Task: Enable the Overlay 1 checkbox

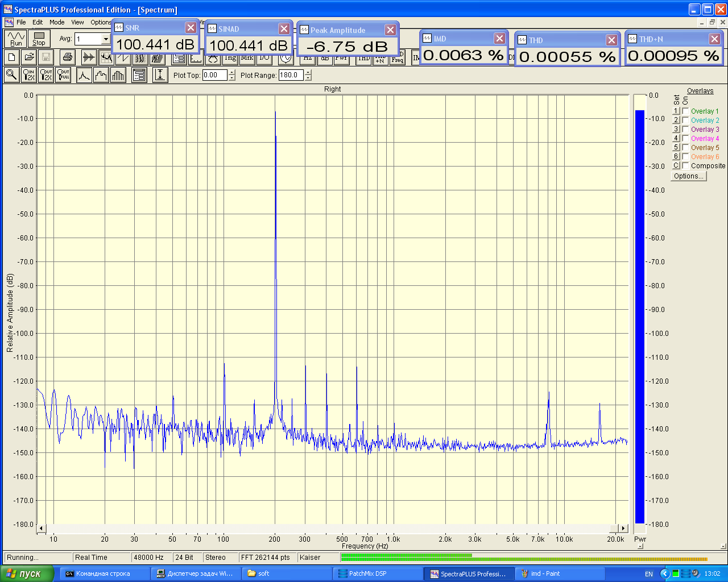Action: click(686, 111)
